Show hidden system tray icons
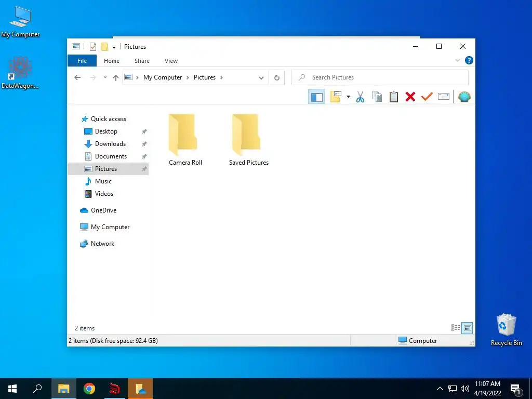The width and height of the screenshot is (532, 399). (x=440, y=389)
